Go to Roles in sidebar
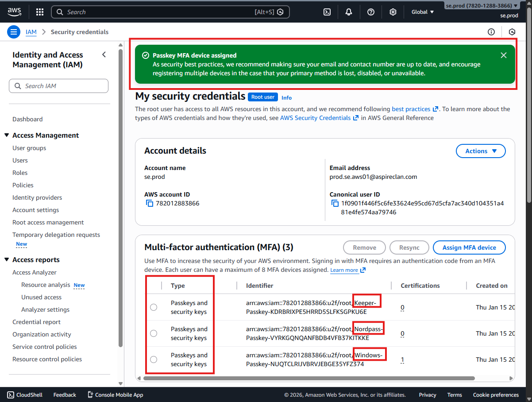 (20, 173)
